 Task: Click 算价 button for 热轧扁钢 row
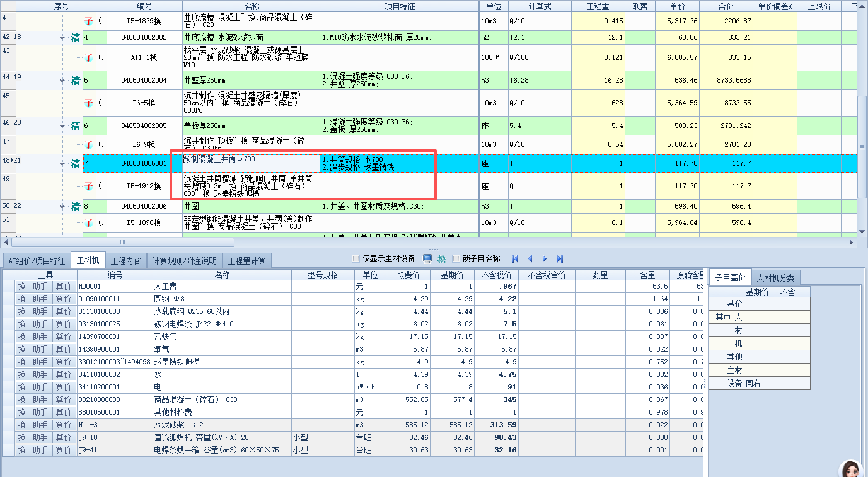(63, 311)
